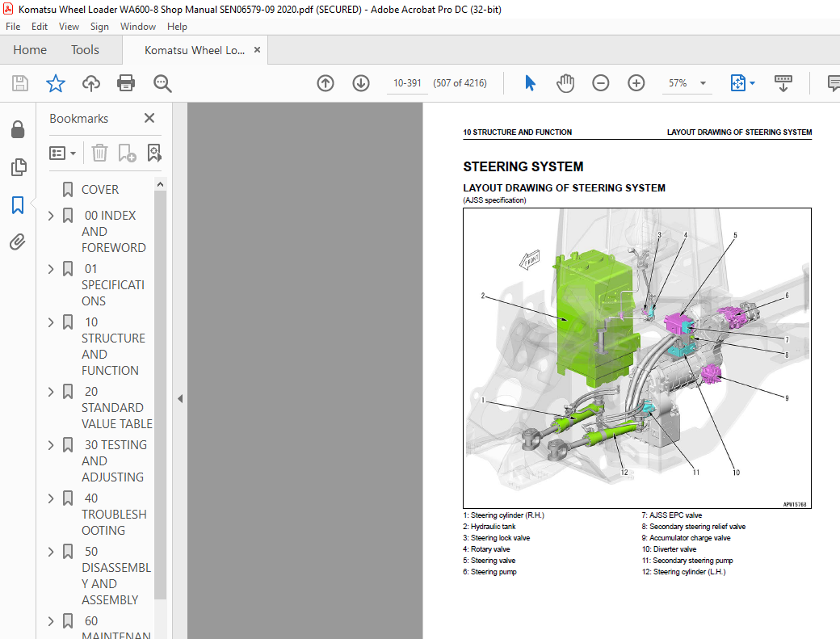840x639 pixels.
Task: Close the Komatsu Wheel Loader document tab
Action: [257, 50]
